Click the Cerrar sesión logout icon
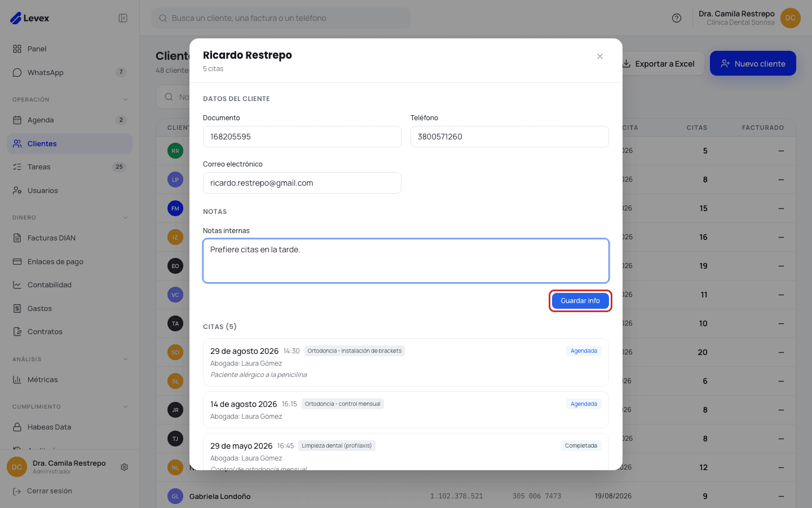Screen dimensions: 812x508 [17, 491]
